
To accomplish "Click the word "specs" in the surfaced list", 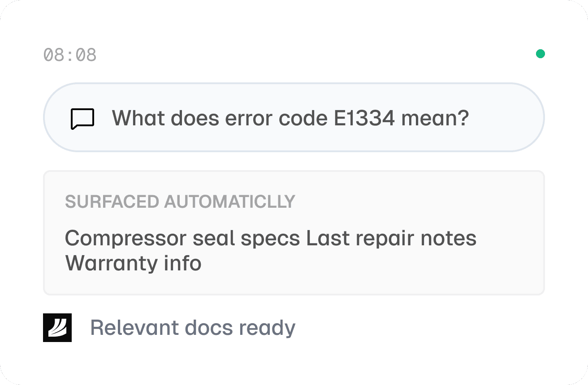I will tap(270, 238).
